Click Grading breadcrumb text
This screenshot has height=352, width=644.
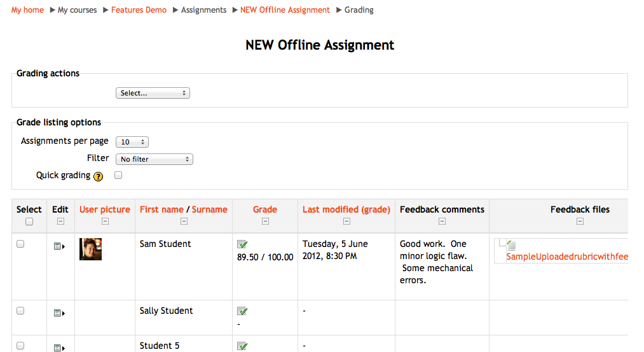359,10
